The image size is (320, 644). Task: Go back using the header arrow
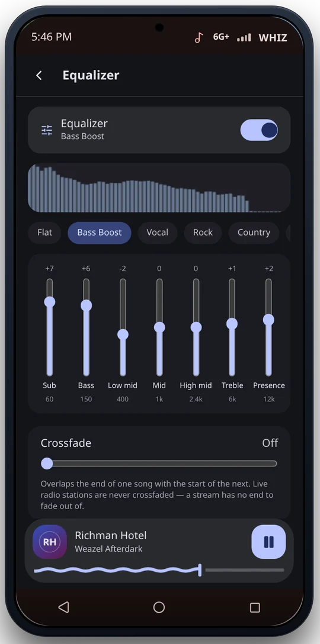[x=39, y=75]
